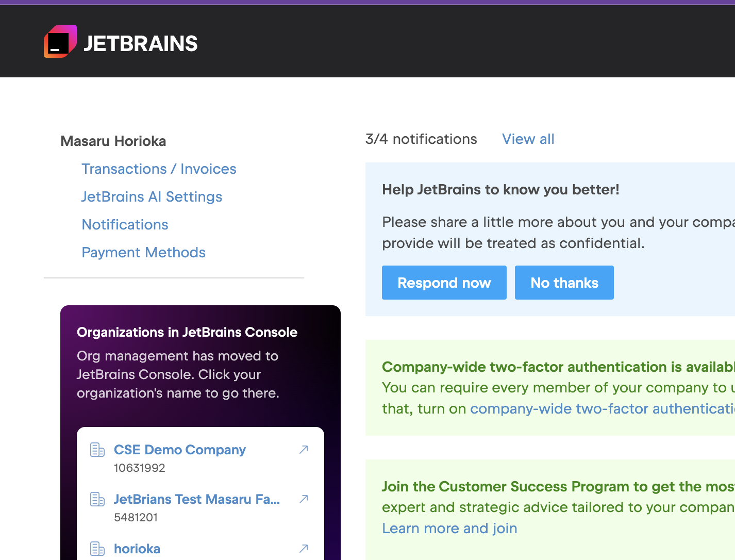Click the building icon beside horioka
Image resolution: width=735 pixels, height=560 pixels.
pyautogui.click(x=97, y=549)
